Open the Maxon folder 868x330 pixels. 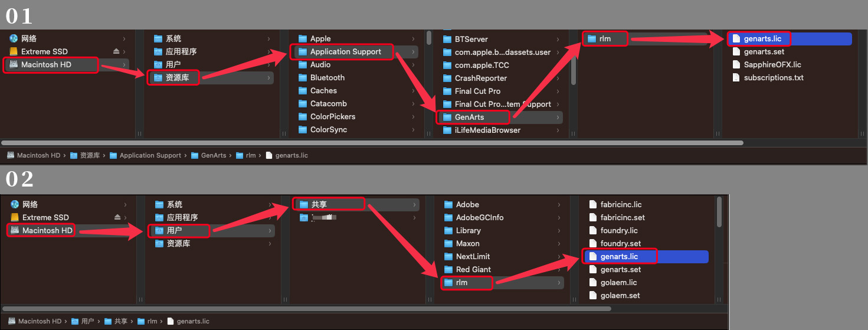click(x=467, y=243)
